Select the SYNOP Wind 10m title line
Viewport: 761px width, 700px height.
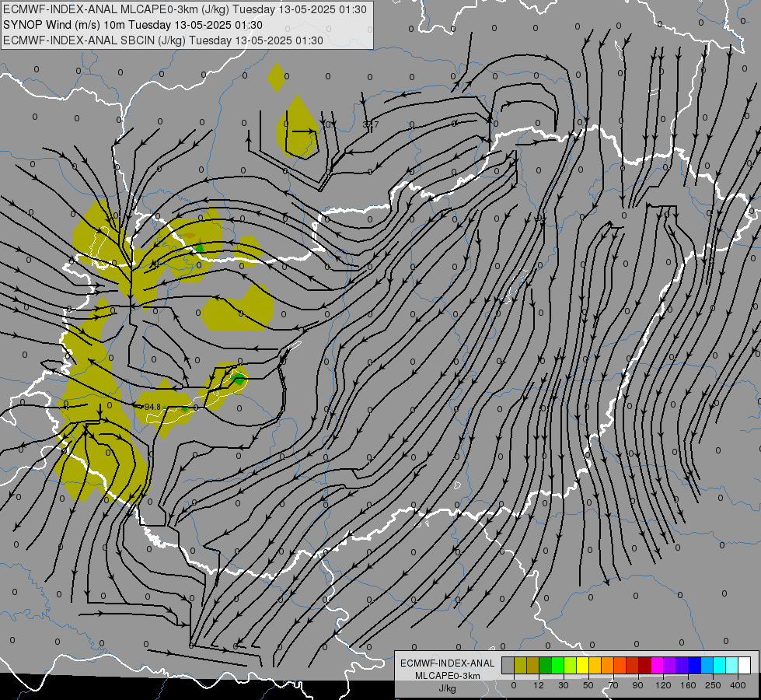coord(132,25)
